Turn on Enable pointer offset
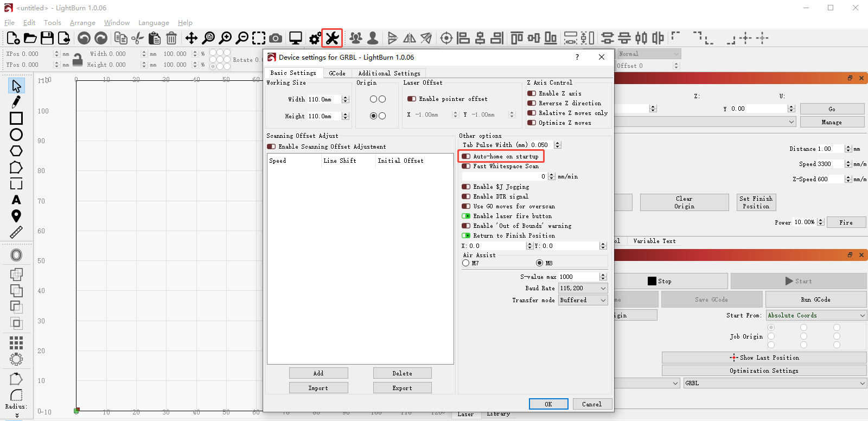The image size is (868, 421). click(x=412, y=99)
